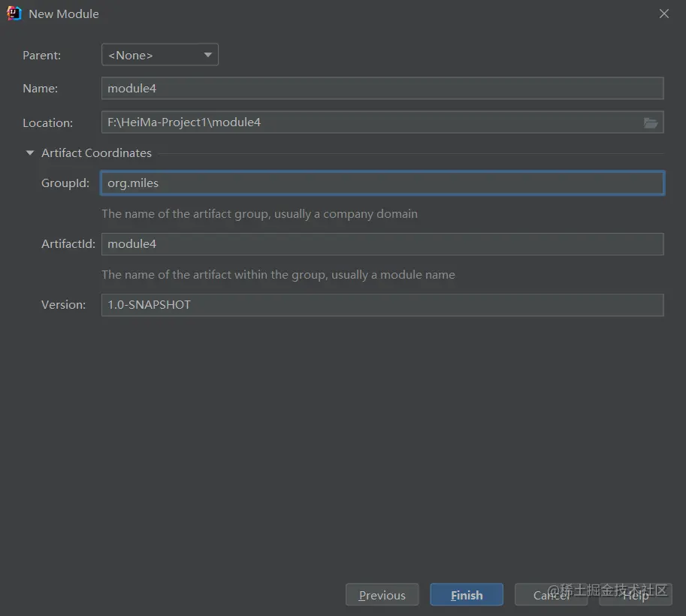Viewport: 686px width, 616px height.
Task: Click into the Location path field
Action: coord(368,122)
